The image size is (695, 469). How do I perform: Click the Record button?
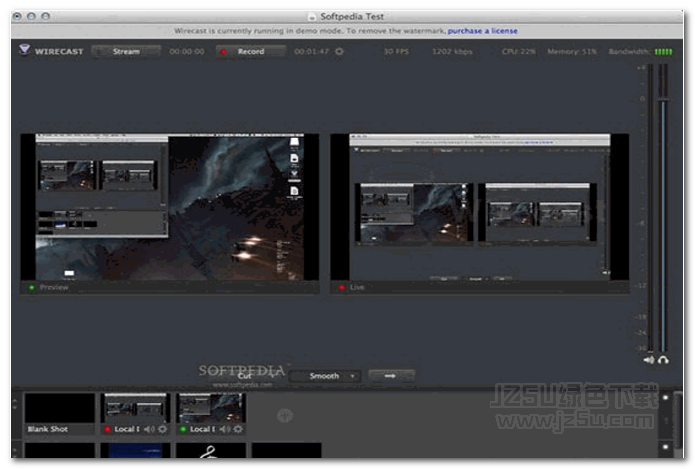[250, 51]
